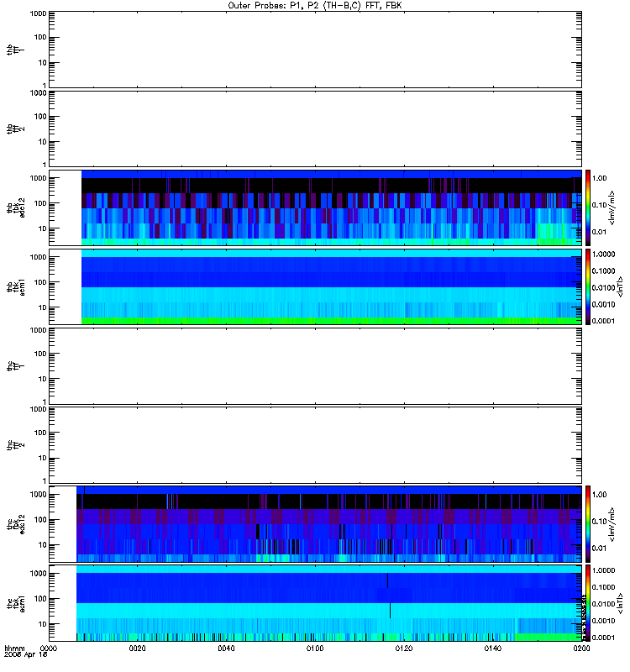630x672 pixels.
Task: Click the "0.0010" tick on thc scm1 color bar
Action: pyautogui.click(x=603, y=621)
